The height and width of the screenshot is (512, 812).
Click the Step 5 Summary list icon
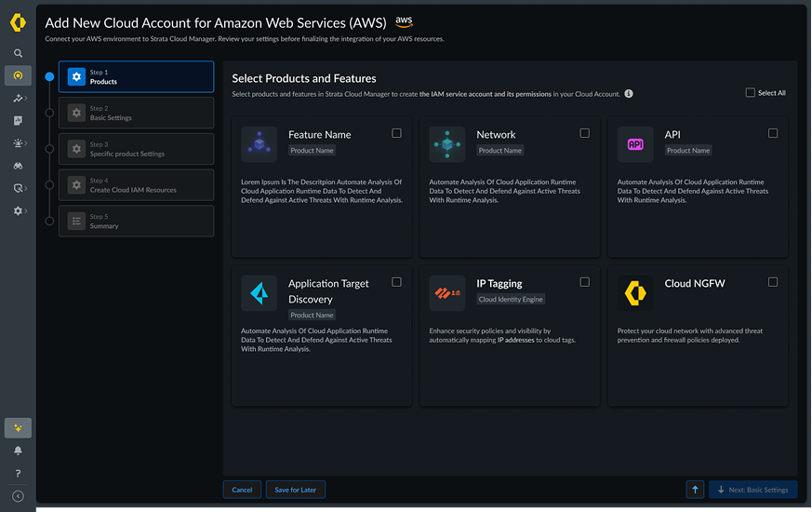pos(76,222)
